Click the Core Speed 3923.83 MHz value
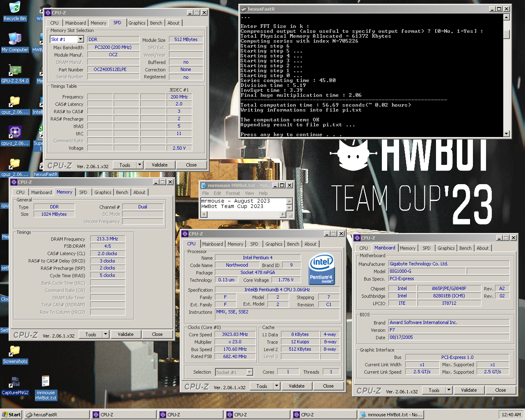 [235, 335]
